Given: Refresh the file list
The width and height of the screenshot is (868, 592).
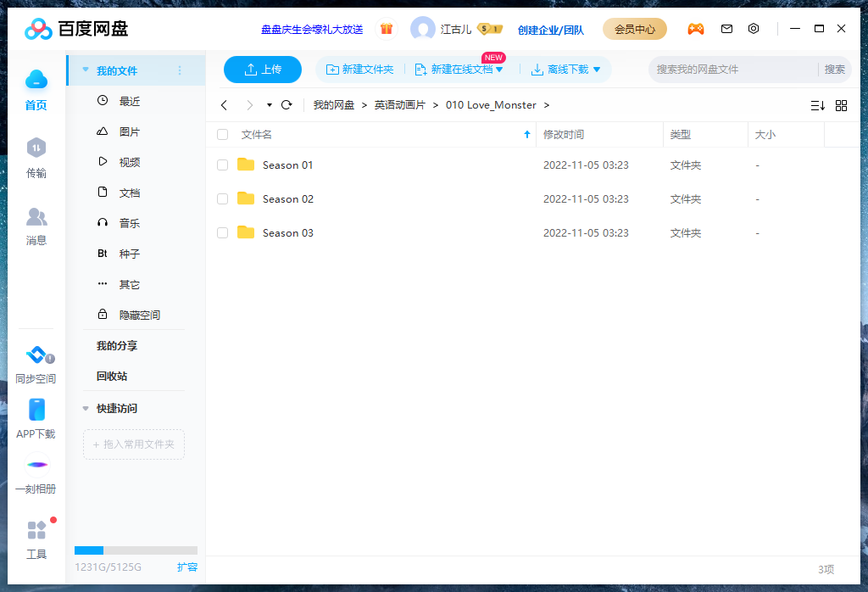Looking at the screenshot, I should 287,105.
